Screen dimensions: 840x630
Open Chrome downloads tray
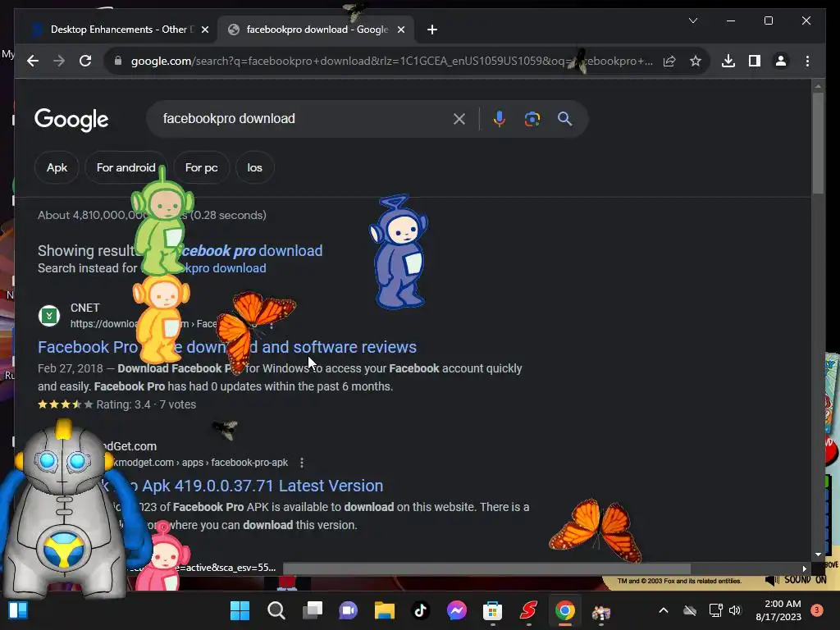click(x=728, y=61)
